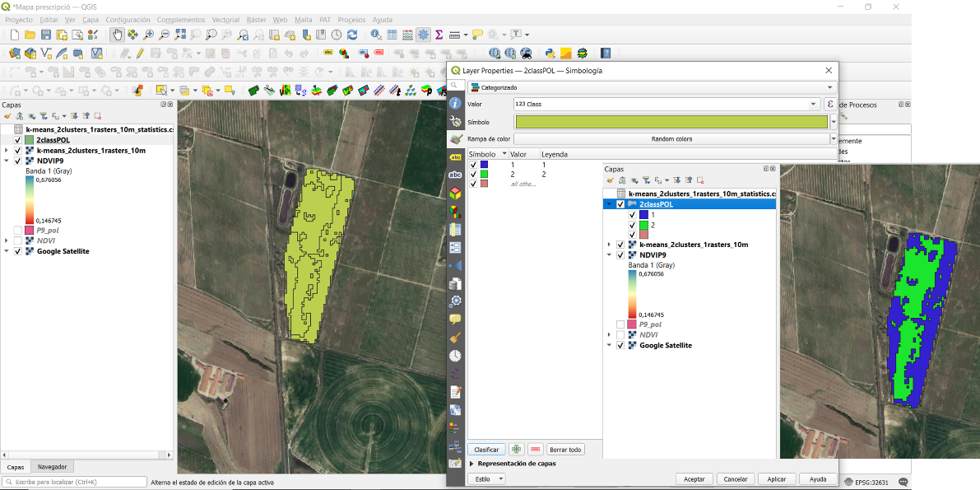Open the attribute table icon
Viewport: 980px width, 490px height.
coord(392,35)
